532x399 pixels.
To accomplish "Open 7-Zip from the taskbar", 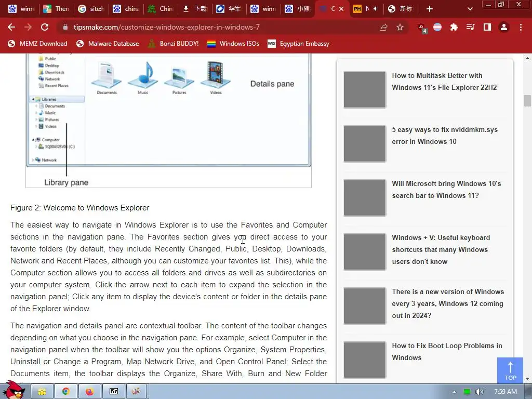I will click(x=113, y=392).
